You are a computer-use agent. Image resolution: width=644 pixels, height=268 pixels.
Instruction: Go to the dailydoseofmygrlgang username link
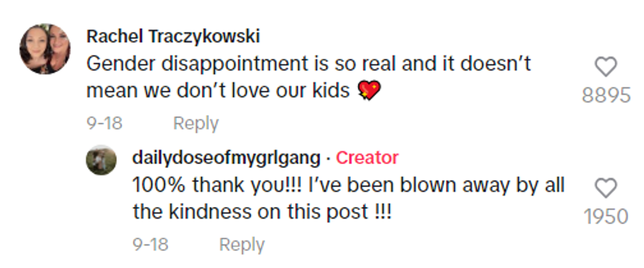coord(227,158)
